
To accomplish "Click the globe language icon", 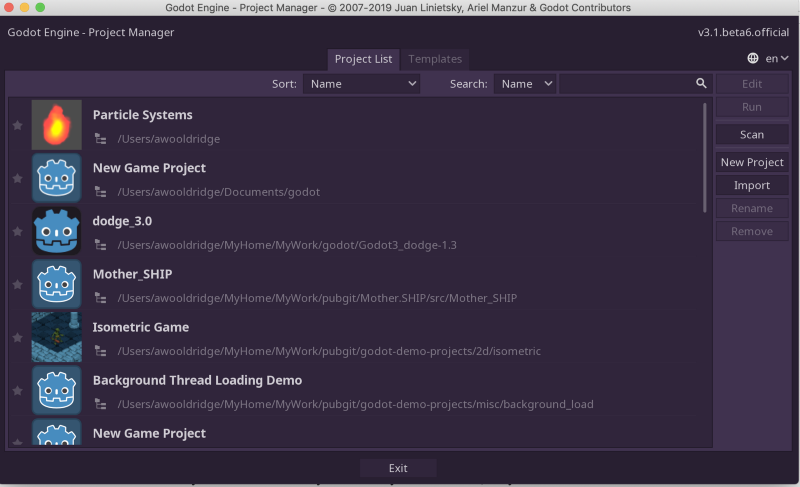I will coord(753,58).
